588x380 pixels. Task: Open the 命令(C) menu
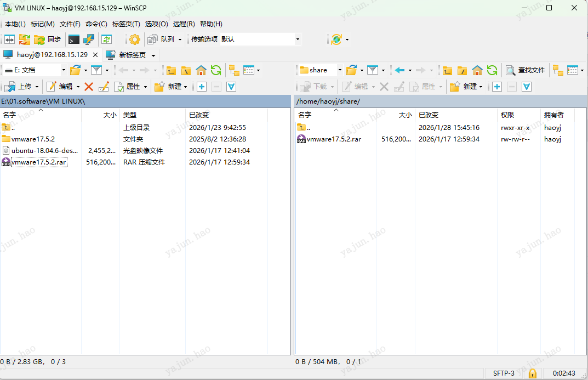pyautogui.click(x=96, y=24)
